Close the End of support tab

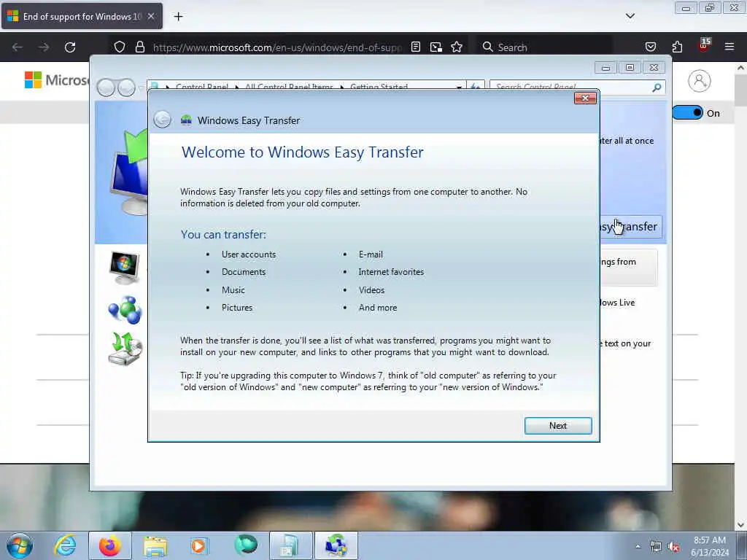click(151, 16)
